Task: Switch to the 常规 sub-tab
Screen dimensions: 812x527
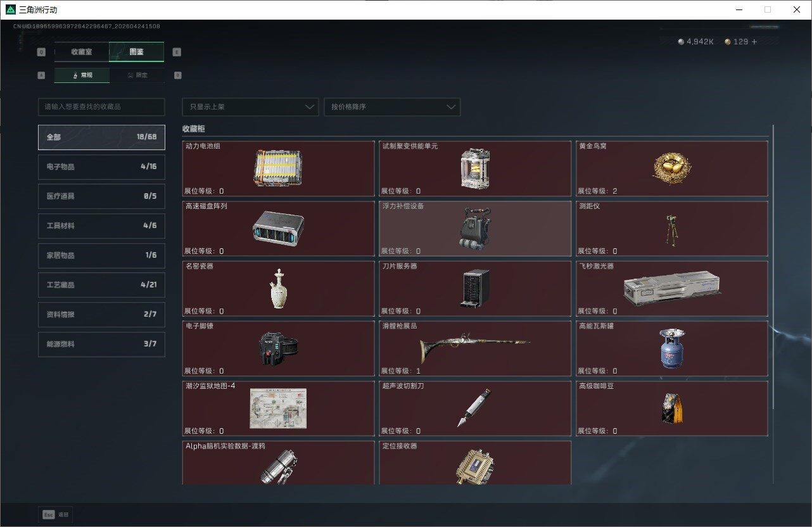Action: pos(82,75)
